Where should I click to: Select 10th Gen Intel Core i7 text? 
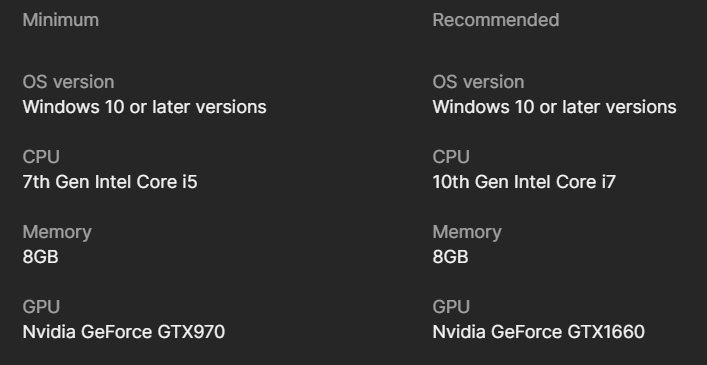(x=524, y=182)
